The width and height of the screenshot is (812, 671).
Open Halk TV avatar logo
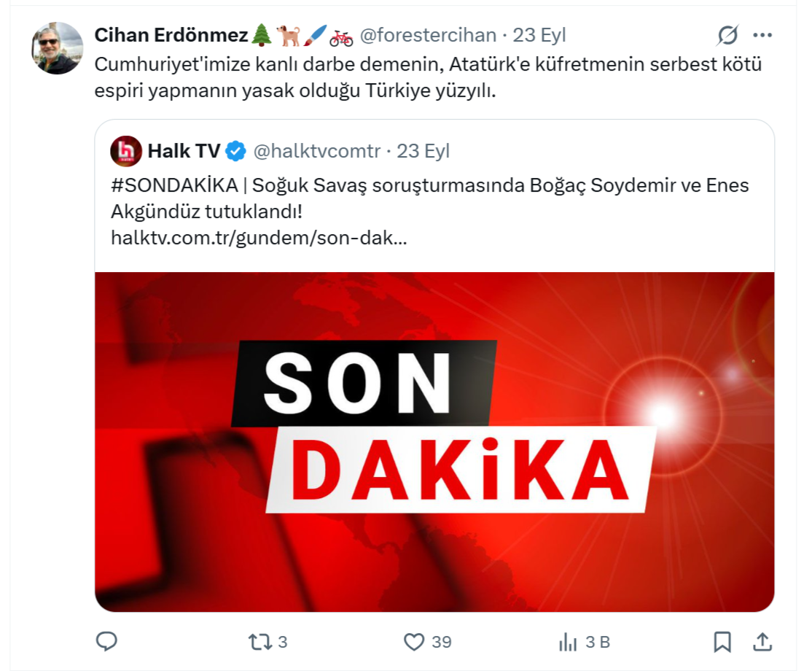pos(126,151)
